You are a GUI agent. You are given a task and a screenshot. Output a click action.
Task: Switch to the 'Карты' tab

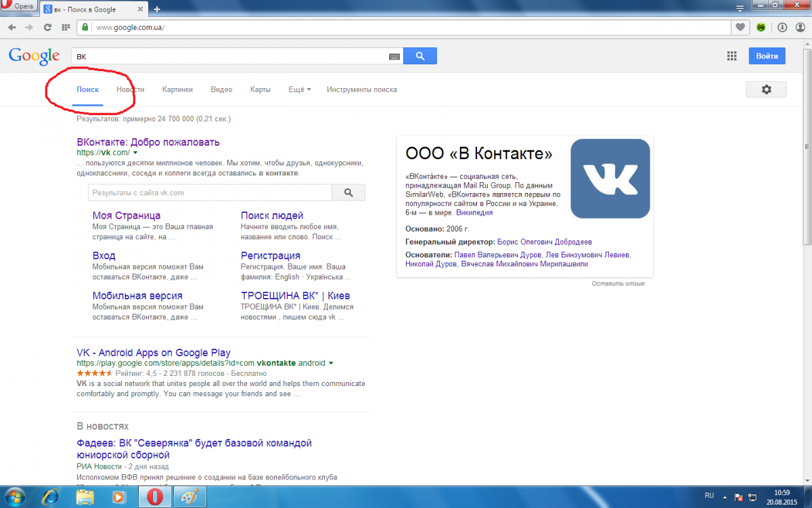(x=260, y=89)
